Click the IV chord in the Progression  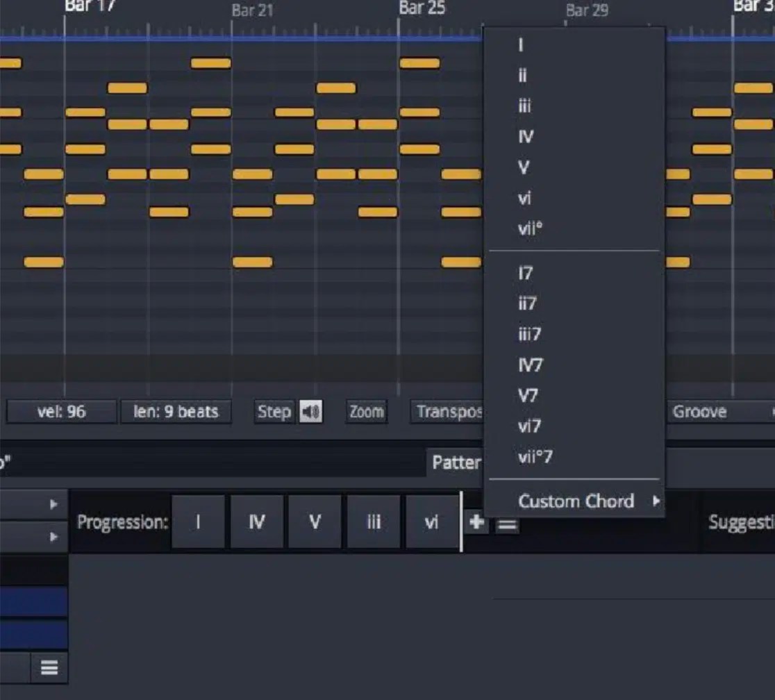(x=258, y=522)
